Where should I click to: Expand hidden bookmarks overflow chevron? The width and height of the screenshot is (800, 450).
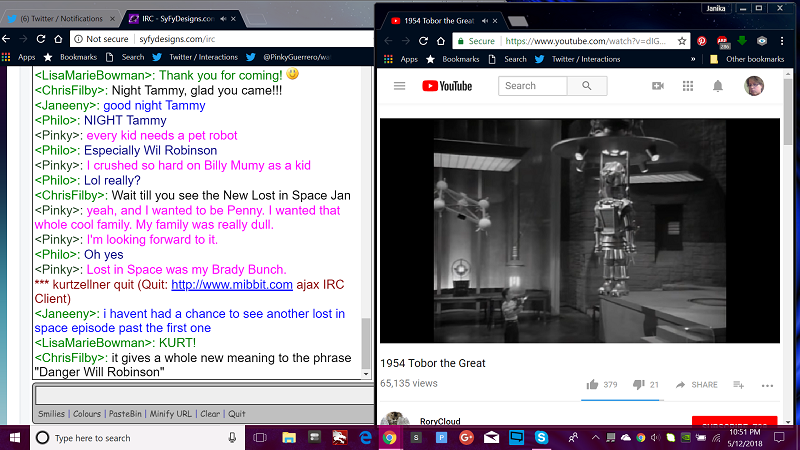point(693,59)
